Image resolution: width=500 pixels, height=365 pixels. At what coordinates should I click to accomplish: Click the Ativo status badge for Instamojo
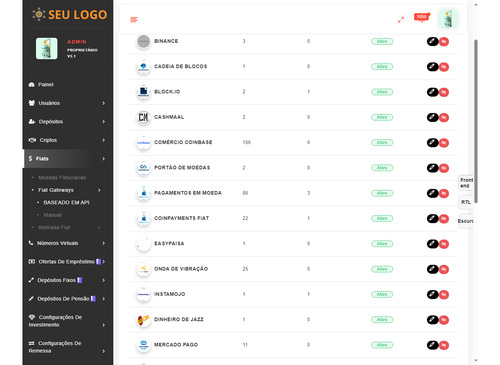[382, 295]
